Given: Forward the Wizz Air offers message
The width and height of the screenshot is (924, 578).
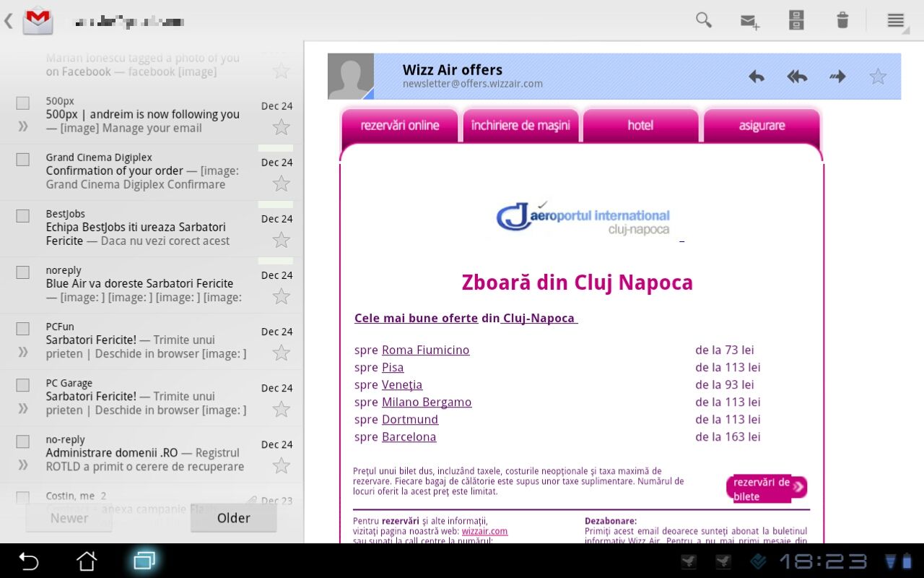Looking at the screenshot, I should [x=837, y=76].
